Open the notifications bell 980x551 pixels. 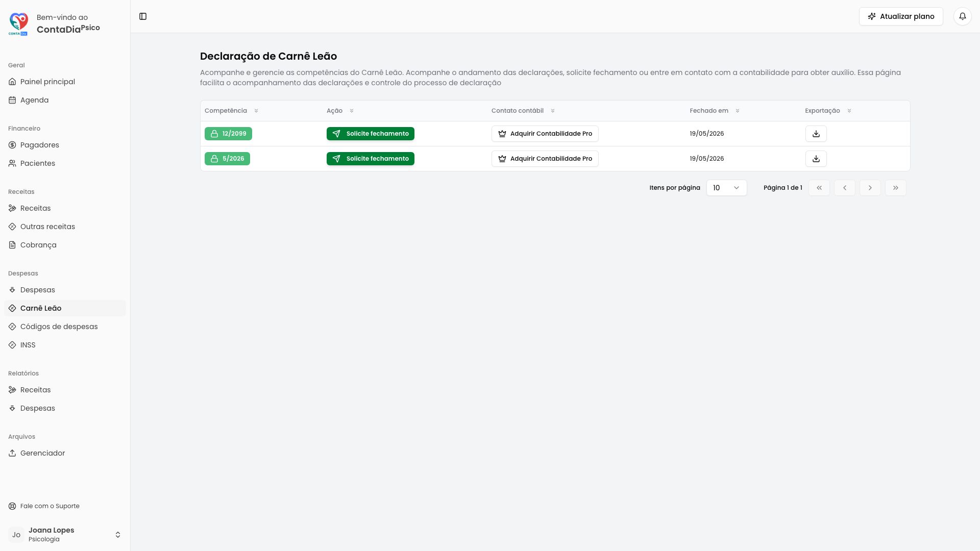click(962, 16)
